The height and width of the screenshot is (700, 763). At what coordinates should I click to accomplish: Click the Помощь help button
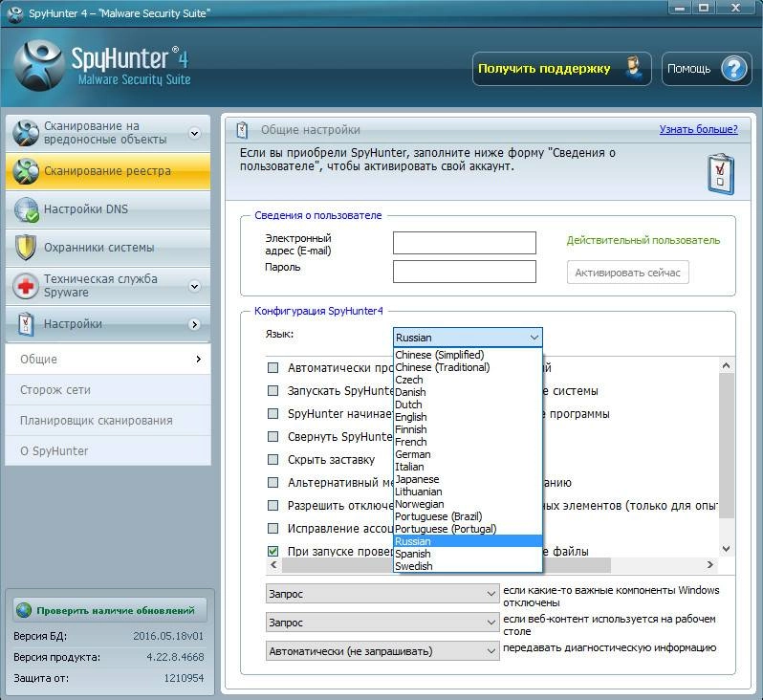(707, 69)
